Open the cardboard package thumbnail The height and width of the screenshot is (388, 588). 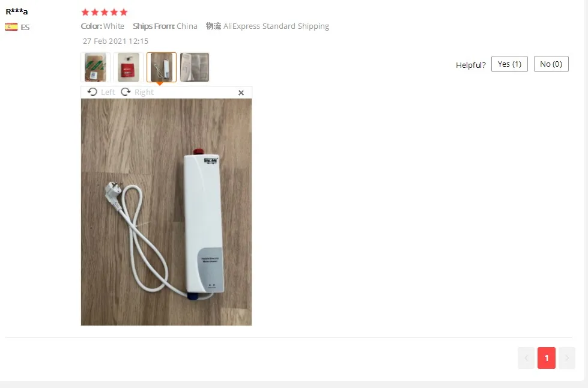pyautogui.click(x=95, y=67)
